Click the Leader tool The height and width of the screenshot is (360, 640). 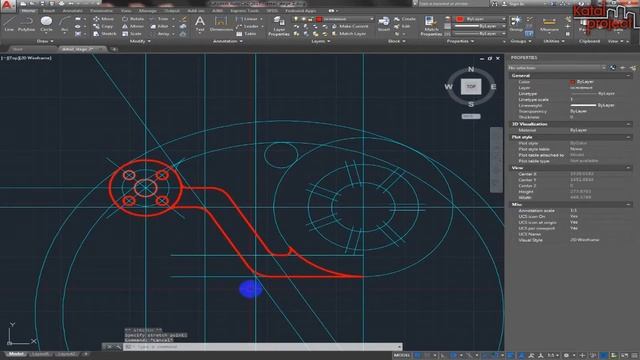point(247,26)
